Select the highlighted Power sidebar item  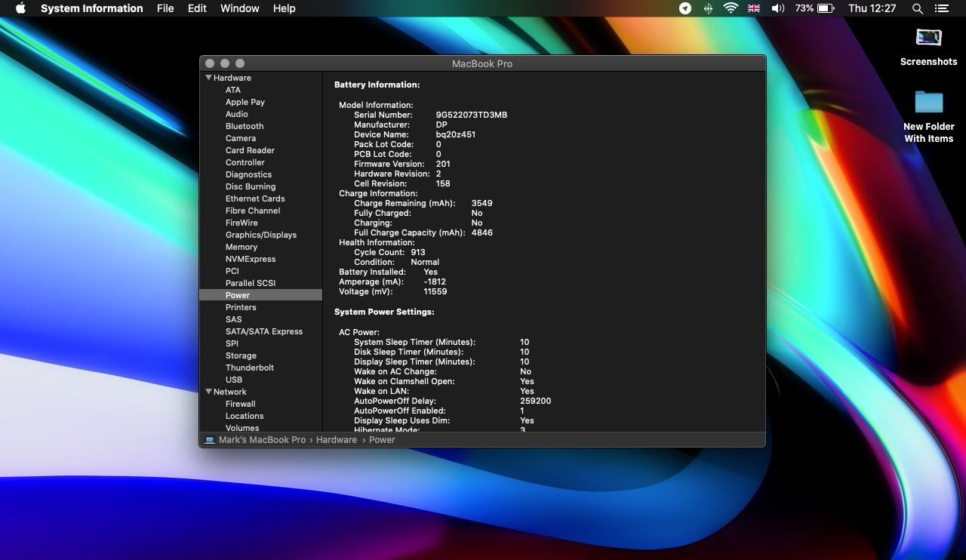260,295
